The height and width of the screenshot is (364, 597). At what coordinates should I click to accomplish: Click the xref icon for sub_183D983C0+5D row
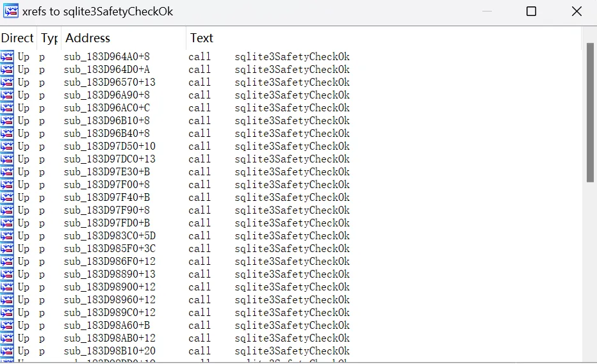pos(7,236)
